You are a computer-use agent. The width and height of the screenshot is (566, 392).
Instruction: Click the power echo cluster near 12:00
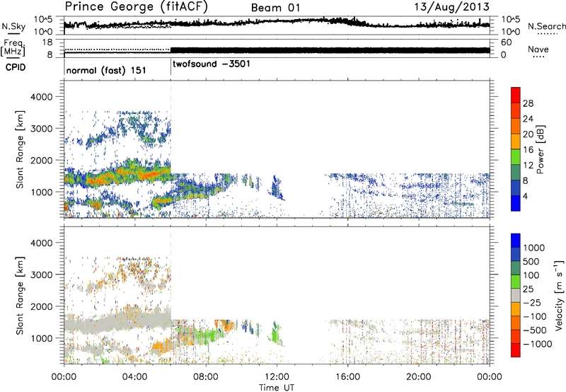[277, 188]
